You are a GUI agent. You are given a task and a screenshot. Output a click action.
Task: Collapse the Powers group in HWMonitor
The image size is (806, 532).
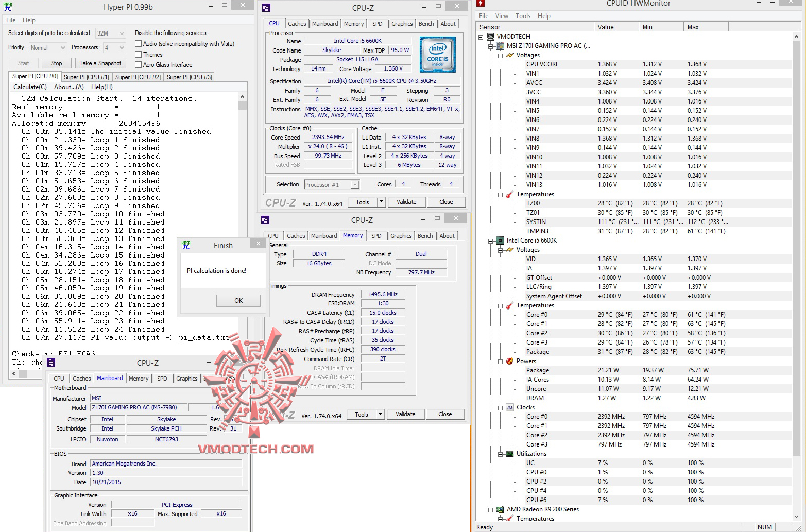tap(500, 361)
